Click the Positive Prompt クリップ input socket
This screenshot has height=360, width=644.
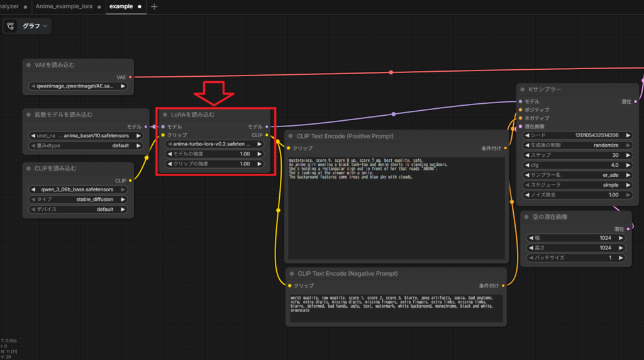tap(288, 148)
